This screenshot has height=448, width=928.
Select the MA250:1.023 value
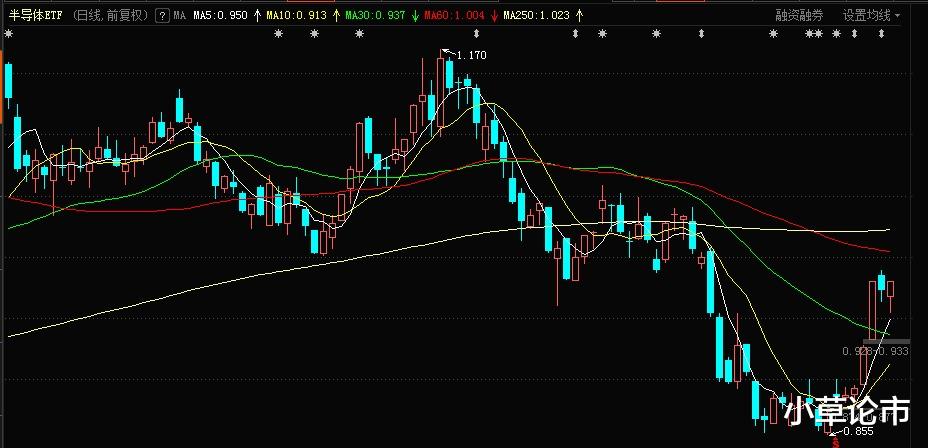point(537,16)
